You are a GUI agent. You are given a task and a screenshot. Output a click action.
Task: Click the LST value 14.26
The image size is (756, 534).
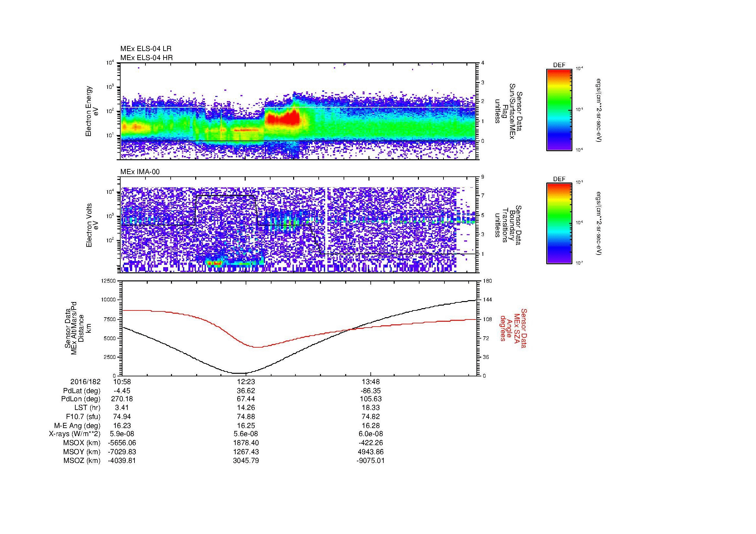point(246,408)
